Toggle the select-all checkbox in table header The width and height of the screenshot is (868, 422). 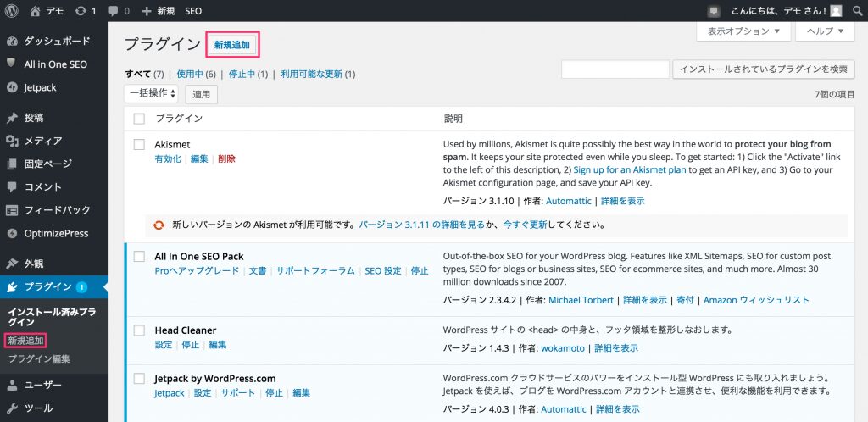pos(140,119)
